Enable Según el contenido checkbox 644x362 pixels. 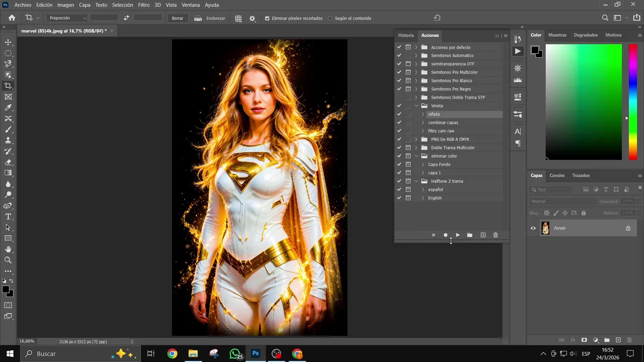[x=331, y=18]
